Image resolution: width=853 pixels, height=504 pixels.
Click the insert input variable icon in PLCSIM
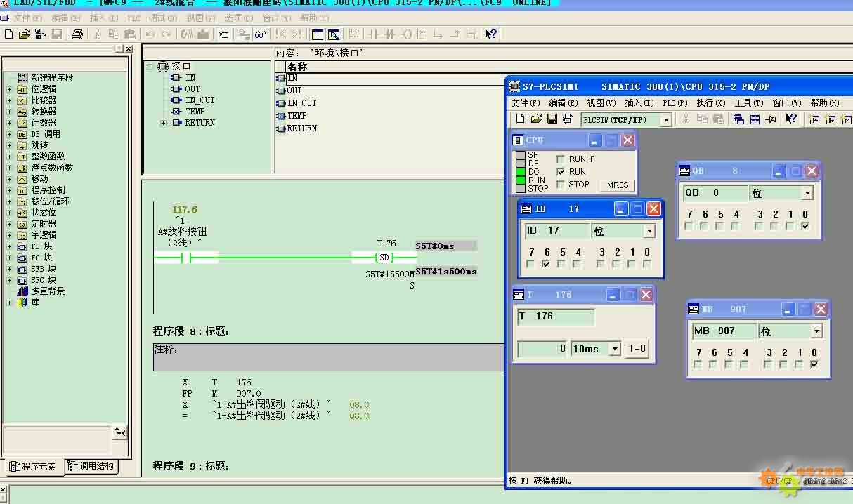tap(815, 119)
